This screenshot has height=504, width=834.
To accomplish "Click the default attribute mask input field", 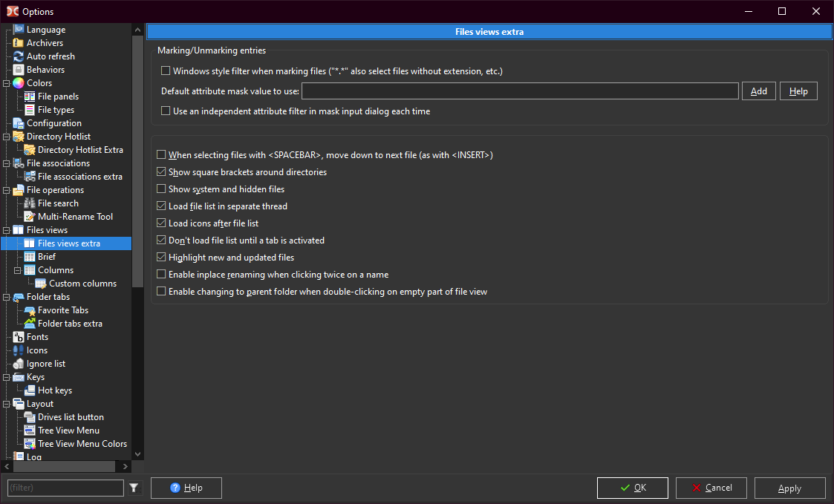I will coord(519,91).
